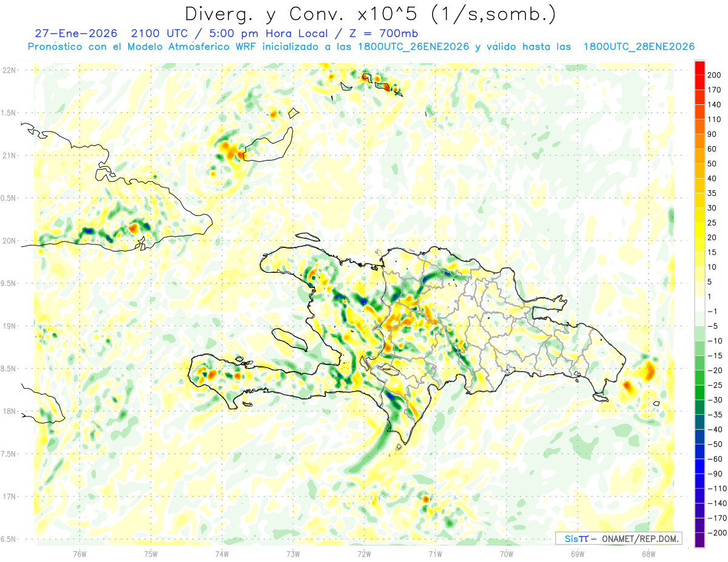Click the '20N' latitude label
The image size is (728, 562).
coord(8,241)
